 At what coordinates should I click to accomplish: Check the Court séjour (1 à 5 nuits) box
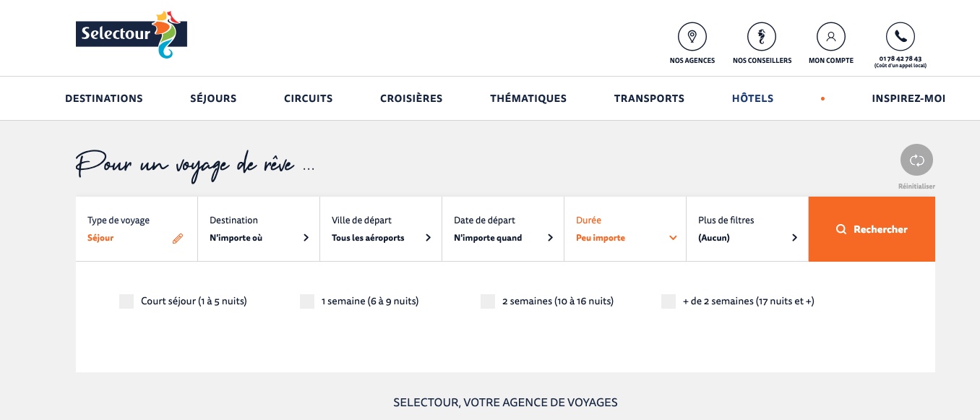pos(126,301)
